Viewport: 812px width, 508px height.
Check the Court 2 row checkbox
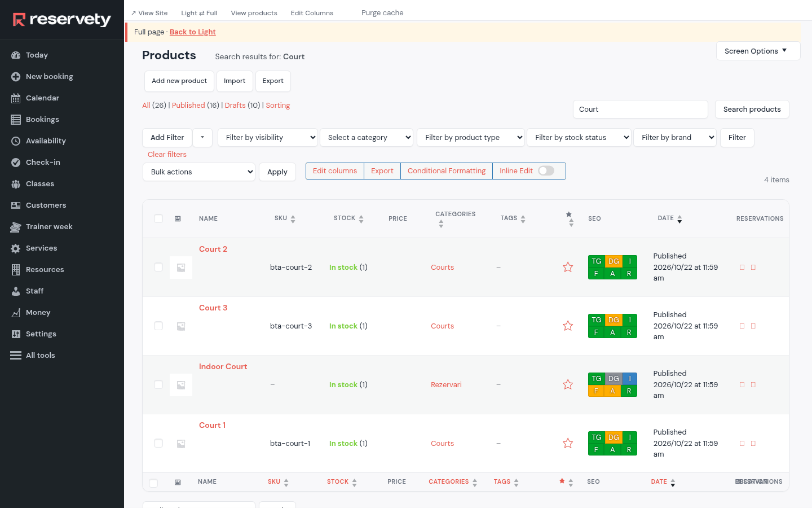[158, 267]
